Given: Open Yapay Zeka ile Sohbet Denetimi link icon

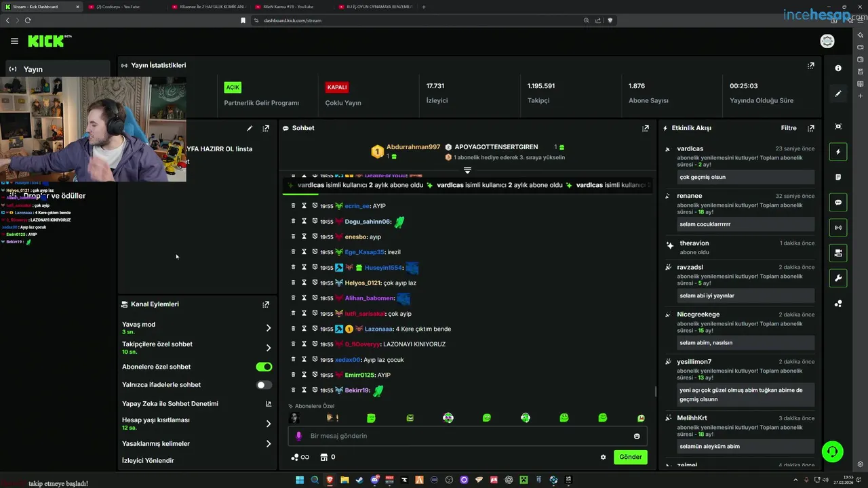Looking at the screenshot, I should tap(269, 404).
